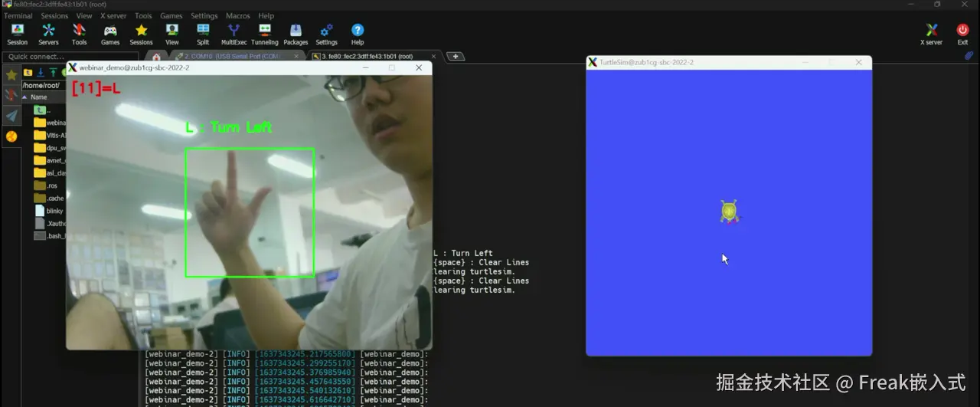Click the Split terminal icon
This screenshot has width=980, height=407.
coord(203,34)
